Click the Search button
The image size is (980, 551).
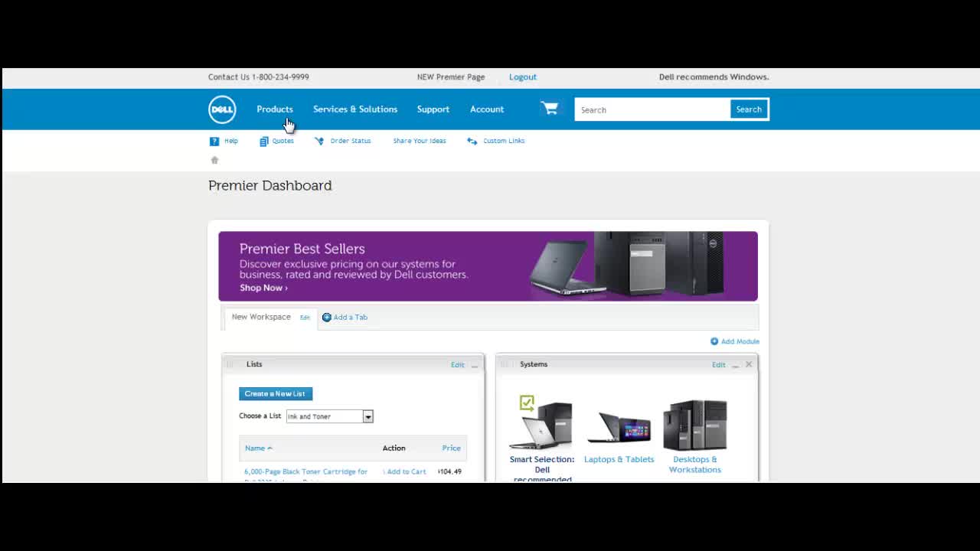749,109
